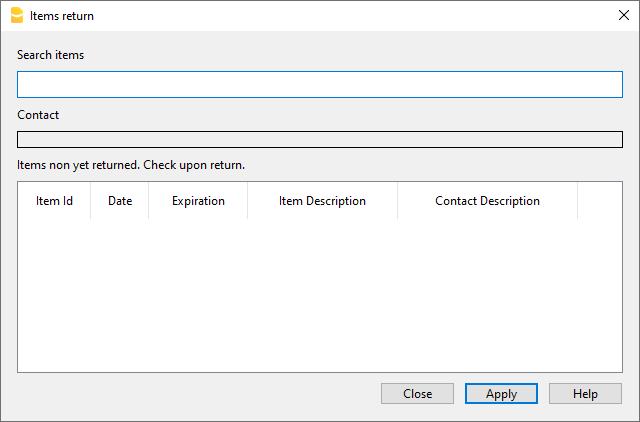Click blank header area after Contact Description

599,201
